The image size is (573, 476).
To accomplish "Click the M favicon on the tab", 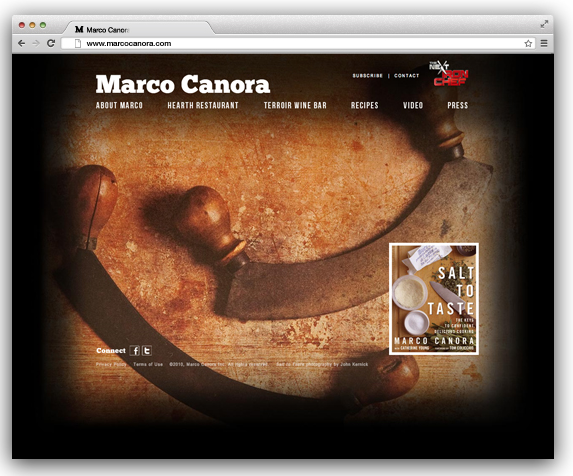I will click(x=79, y=29).
